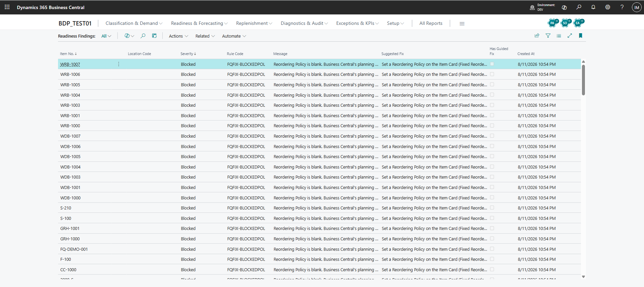Viewport: 644px width, 287px height.
Task: Open the notifications bell
Action: (x=593, y=7)
